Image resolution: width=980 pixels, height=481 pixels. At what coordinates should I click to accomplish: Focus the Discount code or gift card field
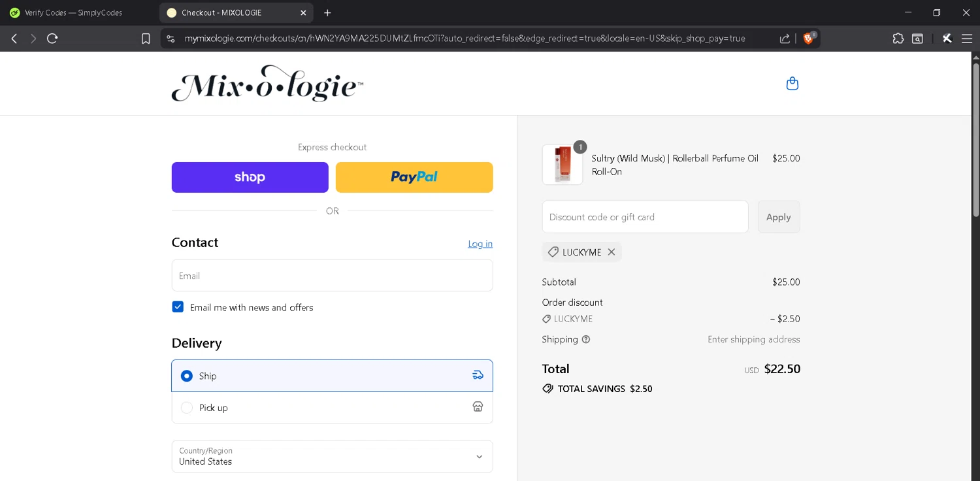point(645,217)
